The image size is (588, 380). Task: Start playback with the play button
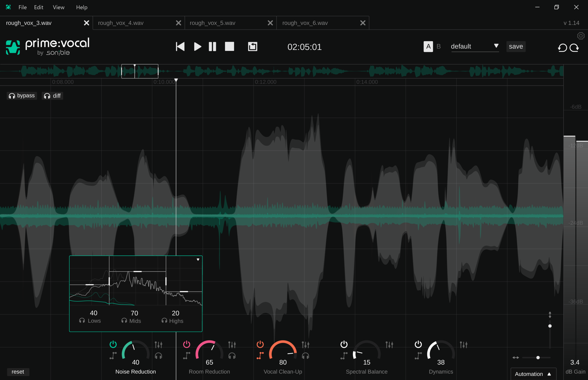(197, 46)
